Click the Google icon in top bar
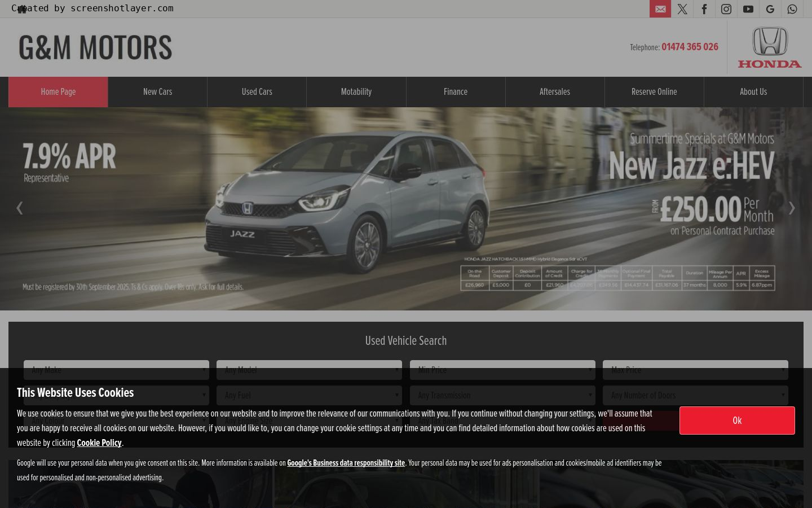Viewport: 812px width, 508px height. (770, 9)
